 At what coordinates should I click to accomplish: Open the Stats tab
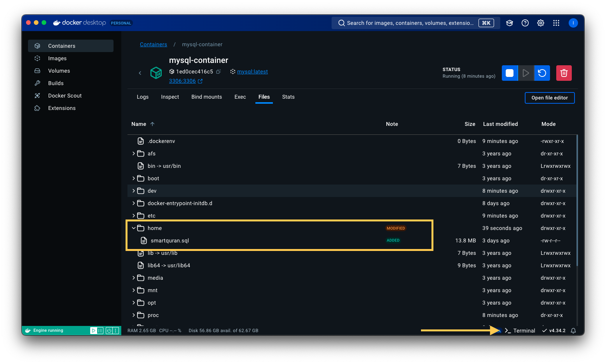coord(288,97)
